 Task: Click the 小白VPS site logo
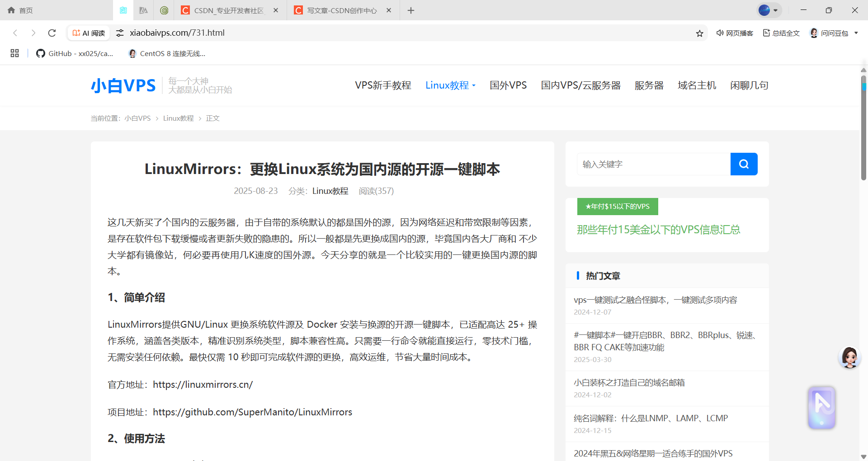[x=123, y=85]
